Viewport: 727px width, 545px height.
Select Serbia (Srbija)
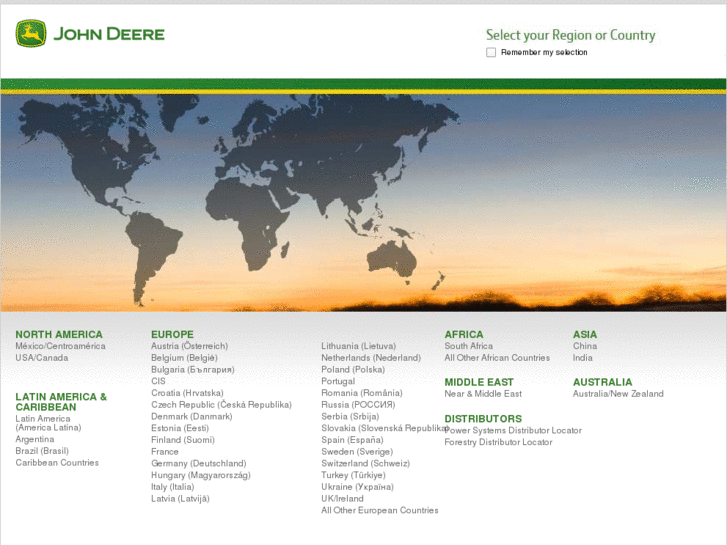click(x=351, y=417)
